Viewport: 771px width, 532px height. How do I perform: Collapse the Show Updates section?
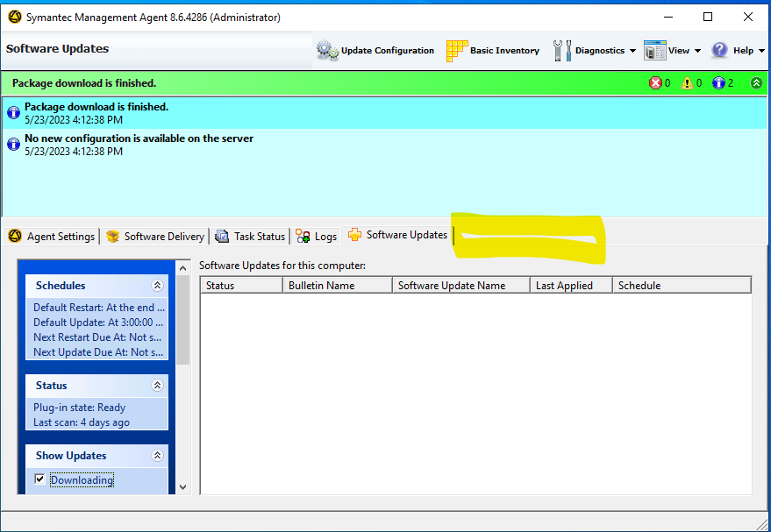pyautogui.click(x=158, y=456)
